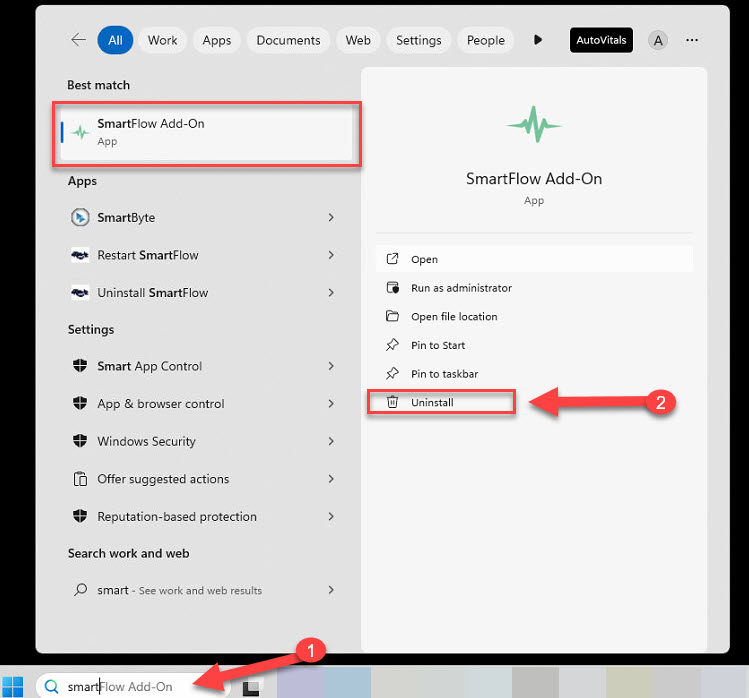Select the SmartFlow Add-On best match result
This screenshot has width=749, height=698.
[206, 132]
